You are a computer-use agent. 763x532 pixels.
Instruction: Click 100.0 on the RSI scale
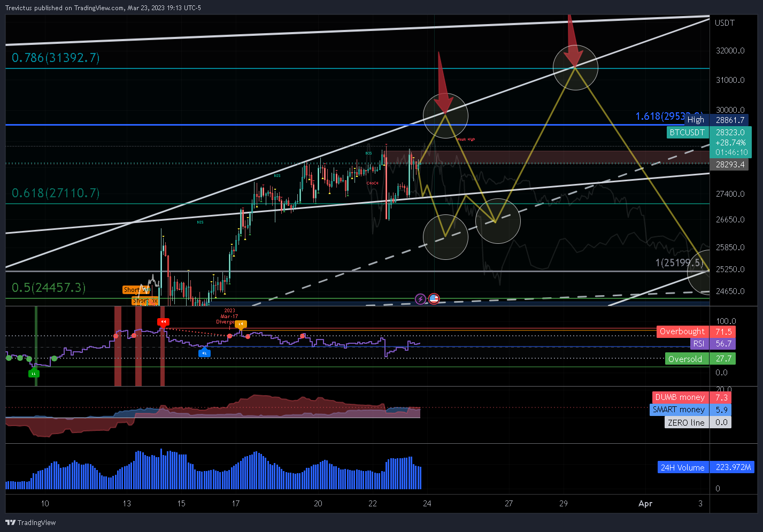(726, 321)
